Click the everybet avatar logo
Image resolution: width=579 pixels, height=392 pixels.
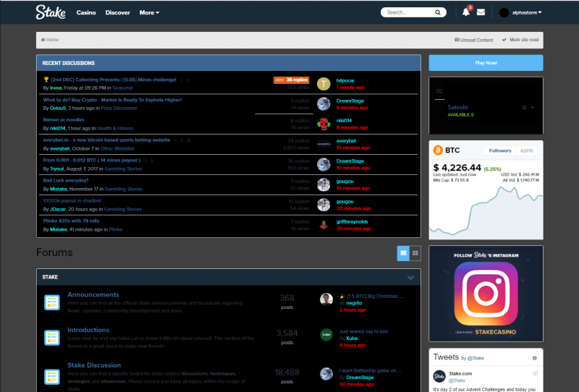[x=324, y=144]
